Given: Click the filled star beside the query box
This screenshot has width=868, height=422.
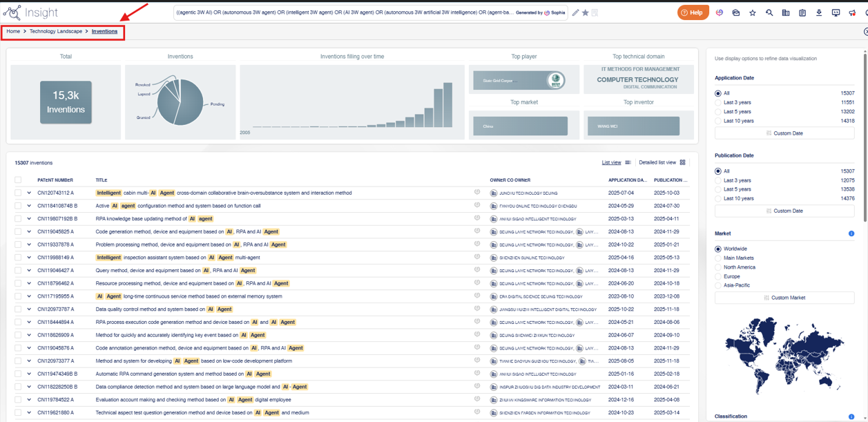Looking at the screenshot, I should (585, 12).
